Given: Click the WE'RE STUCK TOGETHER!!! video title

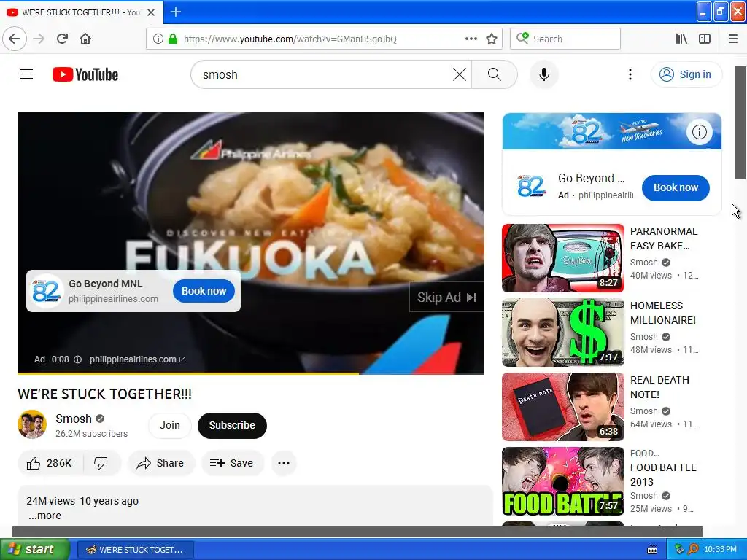Looking at the screenshot, I should tap(105, 394).
